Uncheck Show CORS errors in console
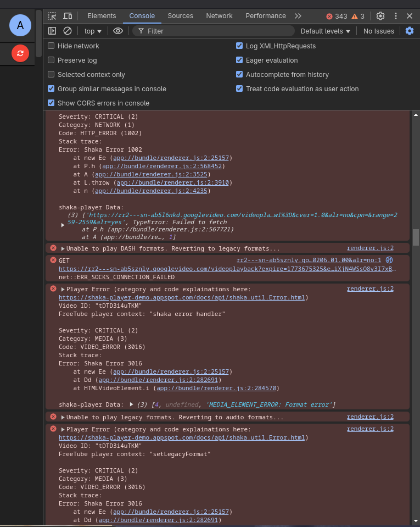This screenshot has width=420, height=527. click(x=52, y=103)
